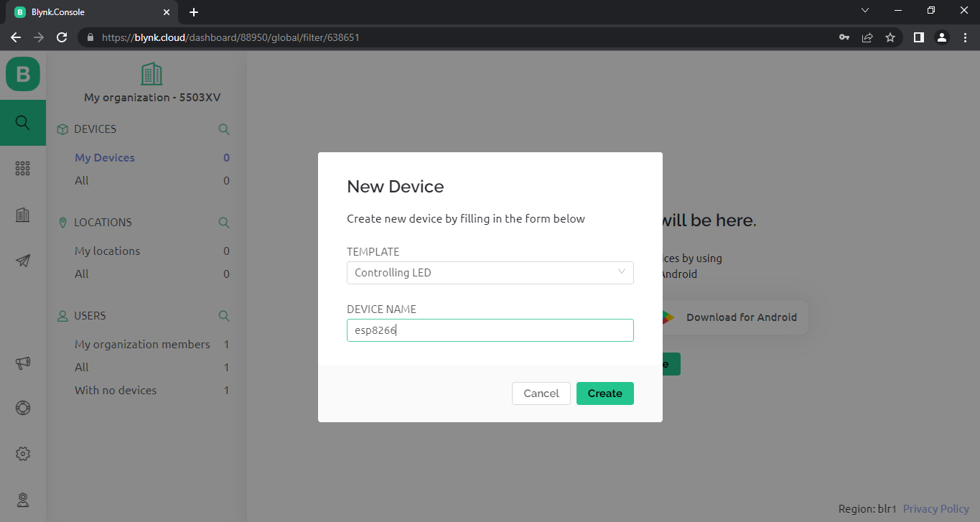Open the settings gear in sidebar
The height and width of the screenshot is (522, 980).
pyautogui.click(x=23, y=454)
